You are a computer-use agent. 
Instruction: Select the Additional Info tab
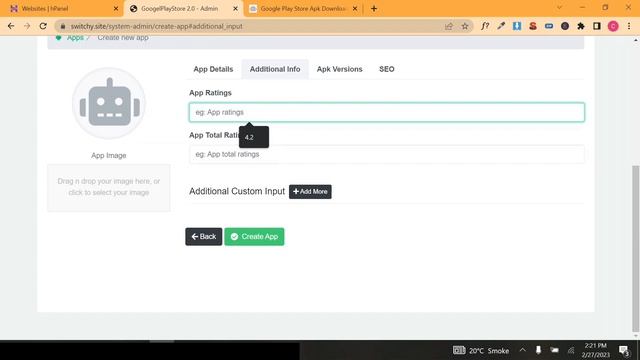(x=275, y=69)
